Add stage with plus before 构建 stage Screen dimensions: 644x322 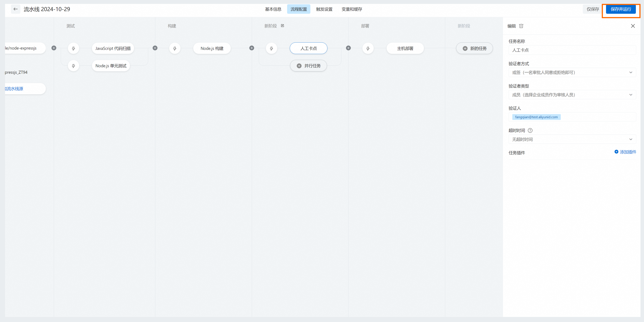click(155, 48)
